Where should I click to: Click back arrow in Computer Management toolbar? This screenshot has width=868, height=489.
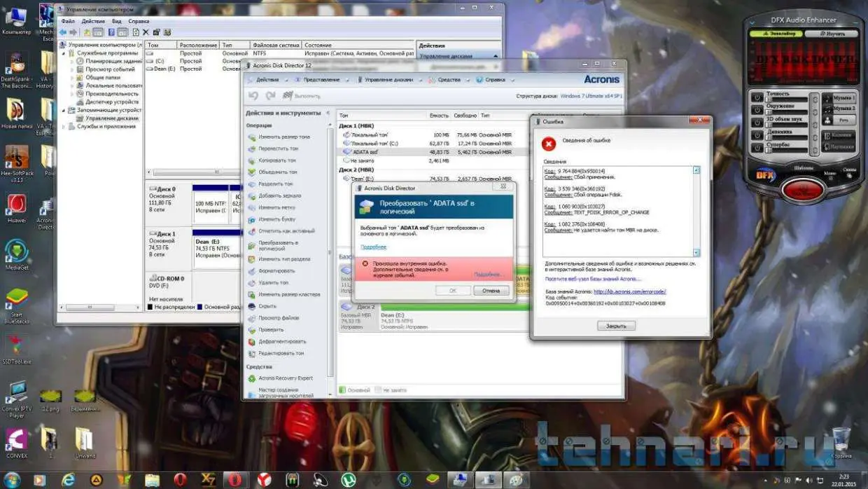click(63, 32)
